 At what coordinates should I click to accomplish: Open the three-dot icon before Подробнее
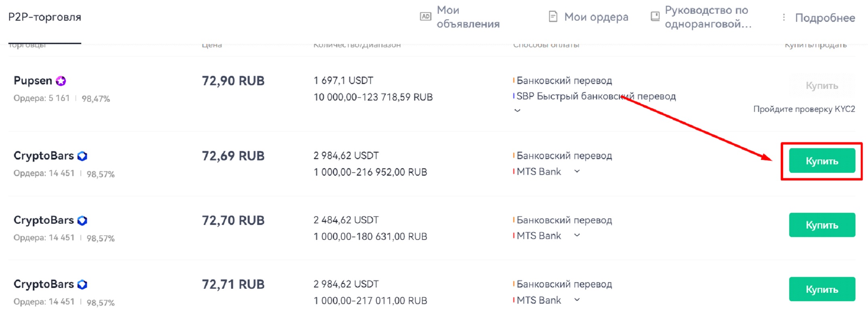[783, 17]
